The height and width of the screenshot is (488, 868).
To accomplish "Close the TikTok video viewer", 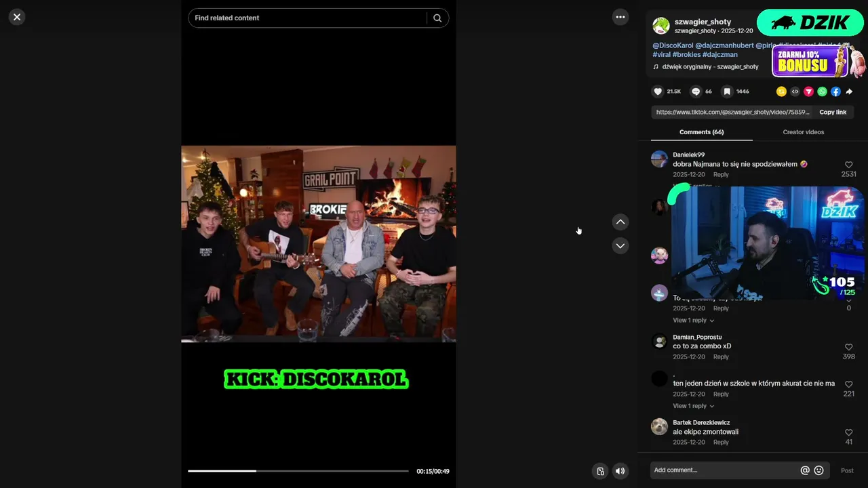I will [x=17, y=17].
